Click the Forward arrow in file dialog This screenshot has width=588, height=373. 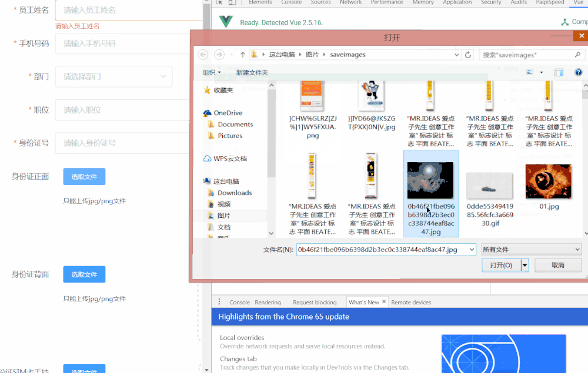[219, 55]
